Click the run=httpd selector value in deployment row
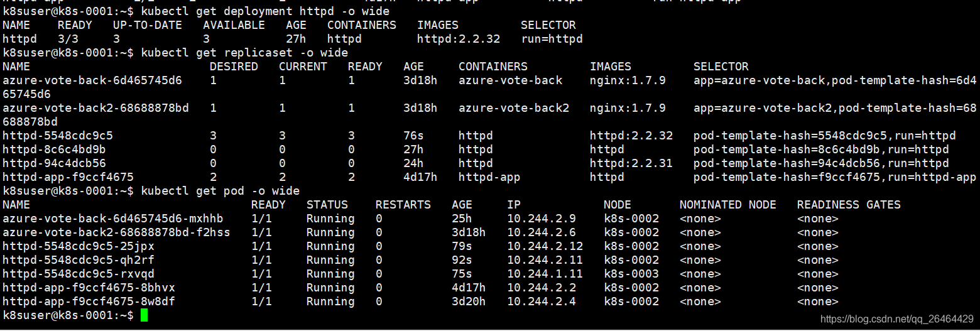The width and height of the screenshot is (980, 331). click(x=552, y=39)
